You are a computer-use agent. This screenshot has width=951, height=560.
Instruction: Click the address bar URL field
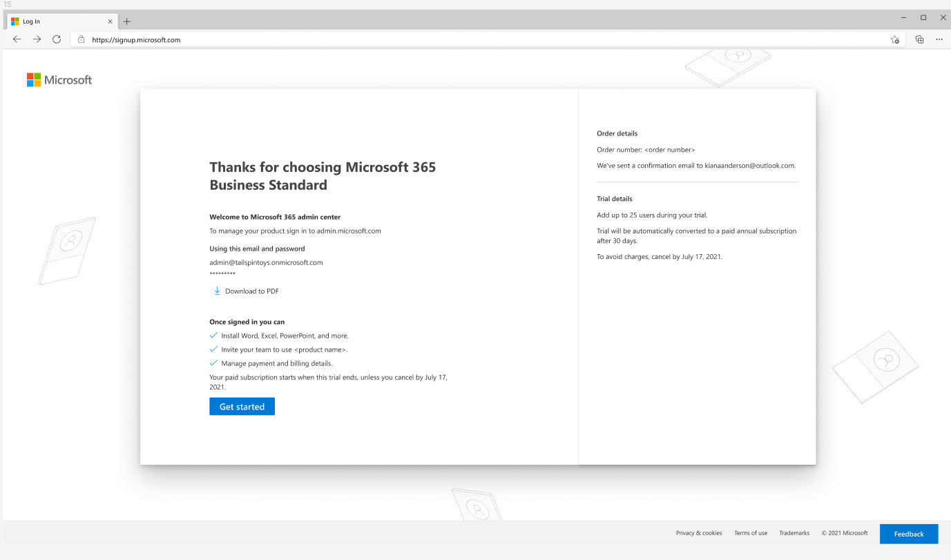(488, 39)
